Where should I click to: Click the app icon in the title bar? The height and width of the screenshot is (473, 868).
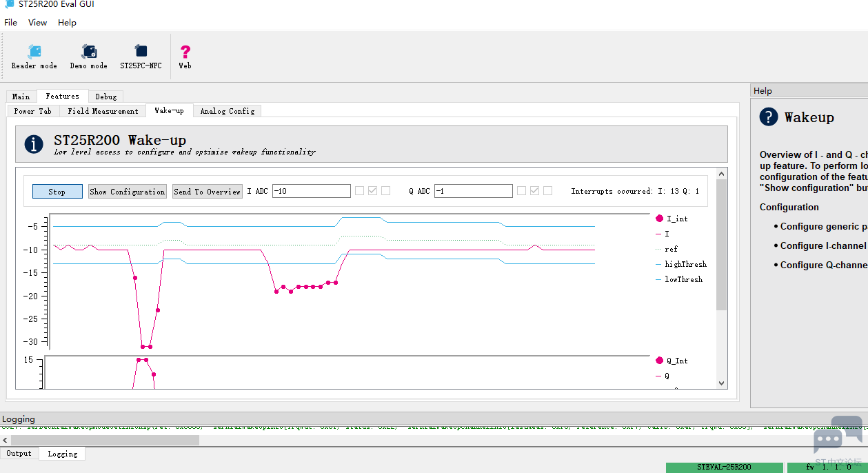pyautogui.click(x=9, y=4)
